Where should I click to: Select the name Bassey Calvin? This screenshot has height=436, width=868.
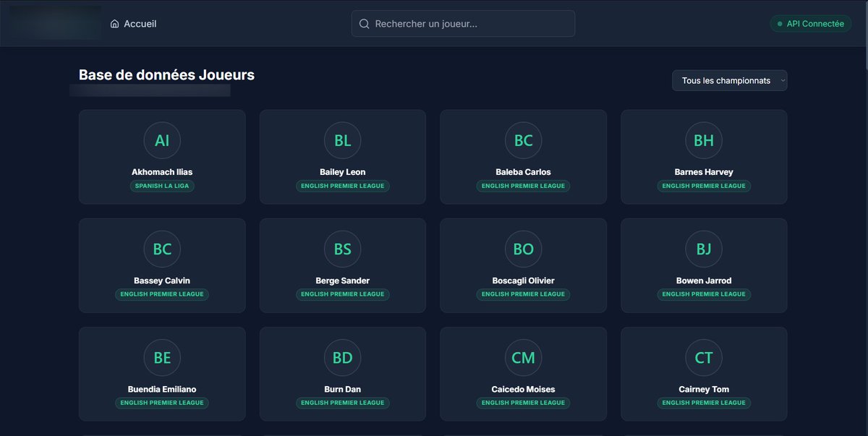tap(162, 281)
